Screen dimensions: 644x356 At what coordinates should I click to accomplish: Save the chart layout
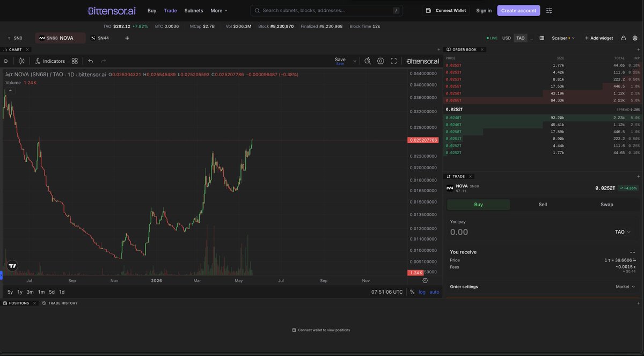click(x=340, y=61)
